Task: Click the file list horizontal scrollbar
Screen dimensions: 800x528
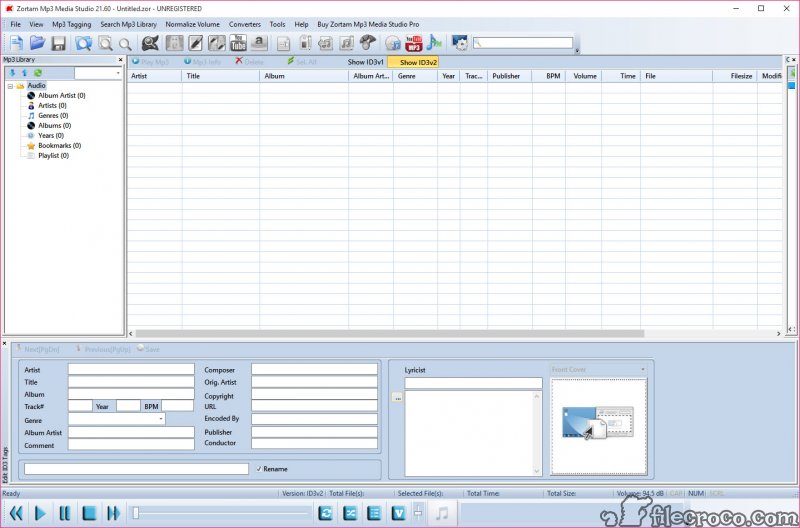Action: [x=389, y=334]
